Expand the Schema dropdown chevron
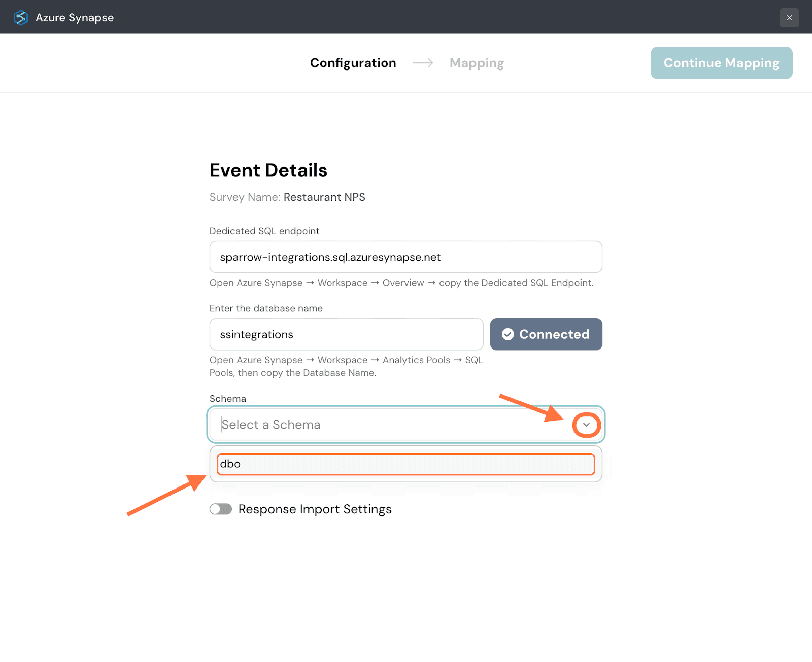The image size is (812, 662). (586, 425)
